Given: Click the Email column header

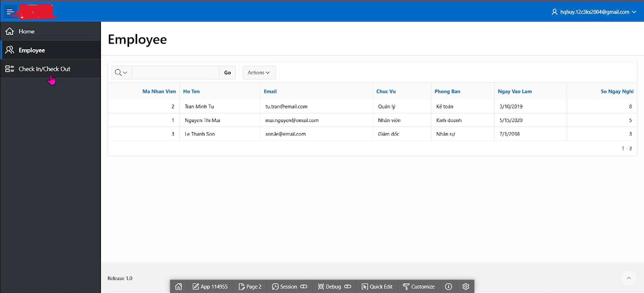Looking at the screenshot, I should click(x=270, y=91).
